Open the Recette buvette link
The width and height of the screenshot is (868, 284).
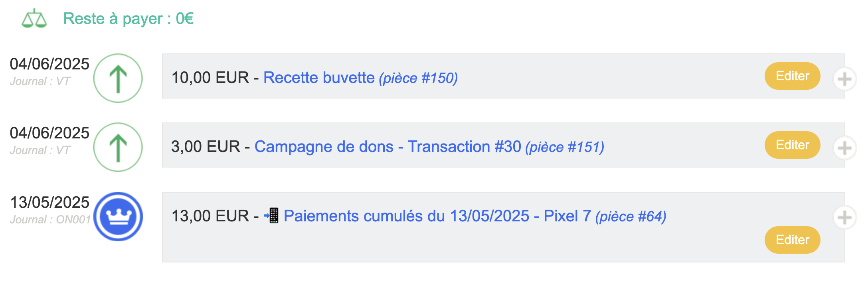[319, 77]
